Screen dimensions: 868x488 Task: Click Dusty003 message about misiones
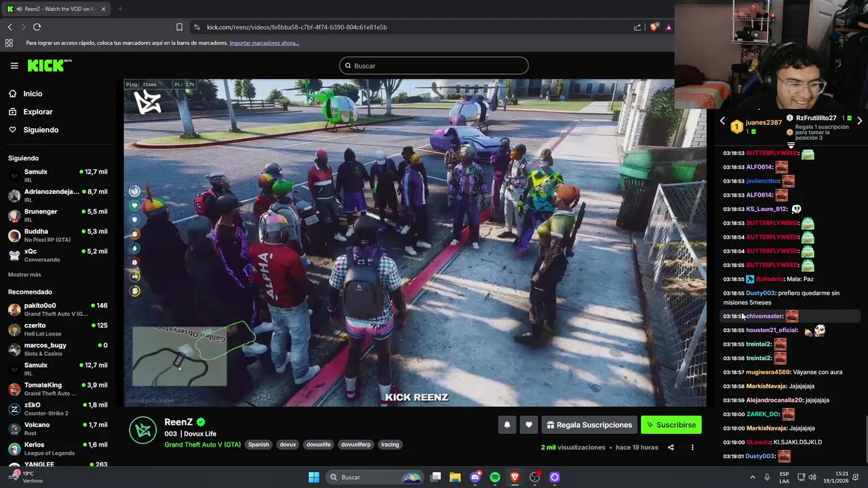tap(791, 298)
